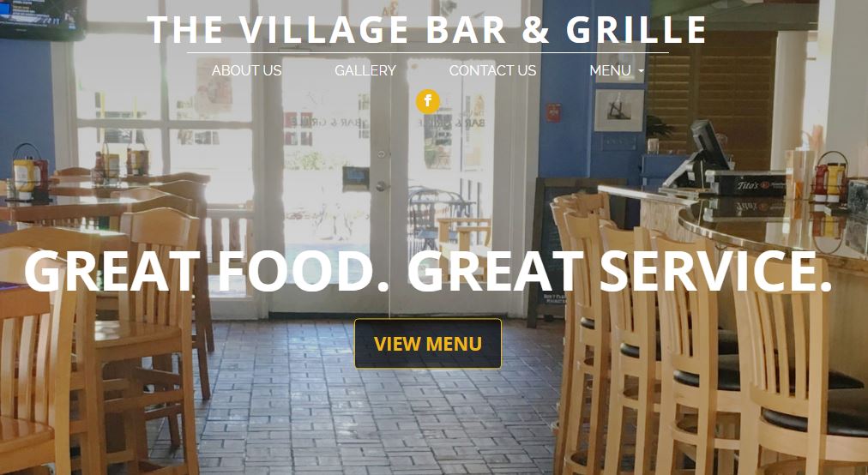
Task: Navigate to CONTACT US
Action: coord(492,71)
